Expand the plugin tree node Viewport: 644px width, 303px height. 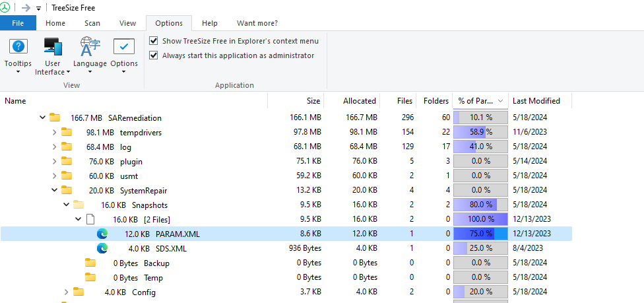pyautogui.click(x=55, y=161)
